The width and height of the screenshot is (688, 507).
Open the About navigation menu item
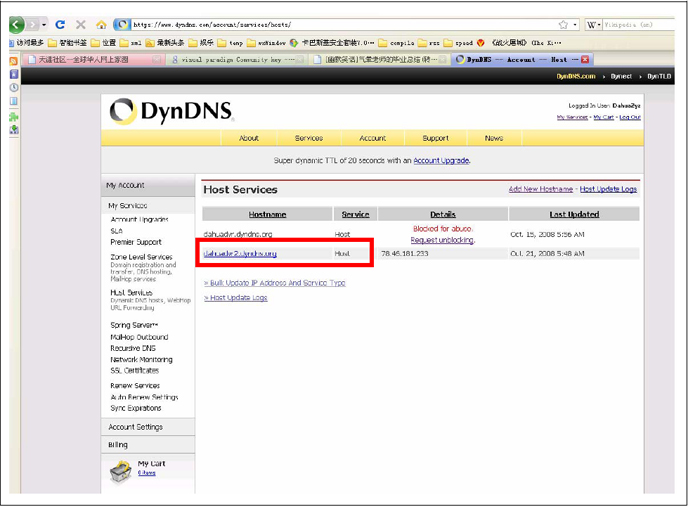[248, 138]
